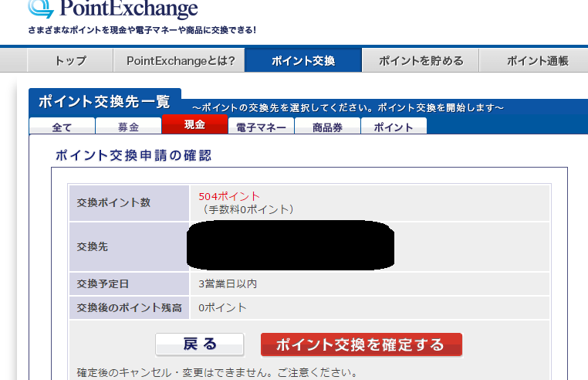The width and height of the screenshot is (588, 380).
Task: Select the last category tab labeled ポイント
Action: [x=394, y=127]
